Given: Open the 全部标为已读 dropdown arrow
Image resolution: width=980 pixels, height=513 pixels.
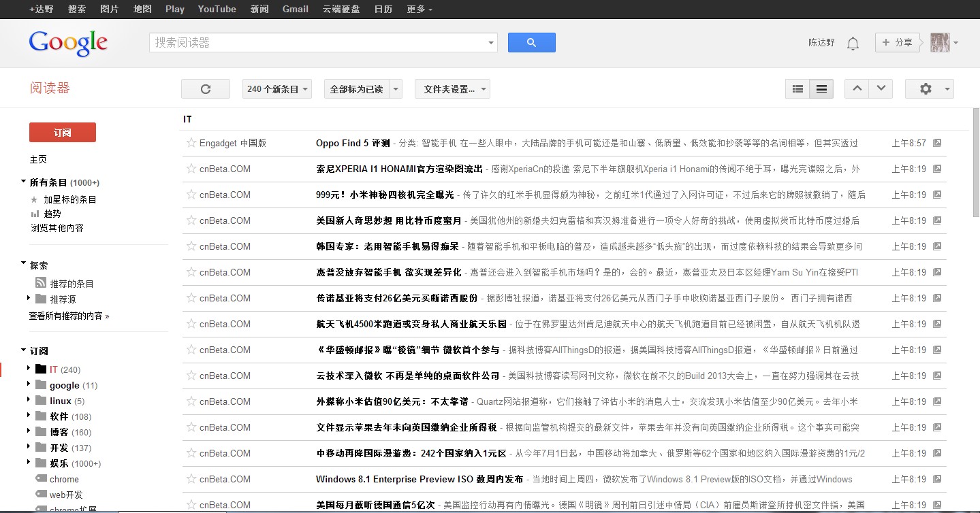Looking at the screenshot, I should 396,89.
